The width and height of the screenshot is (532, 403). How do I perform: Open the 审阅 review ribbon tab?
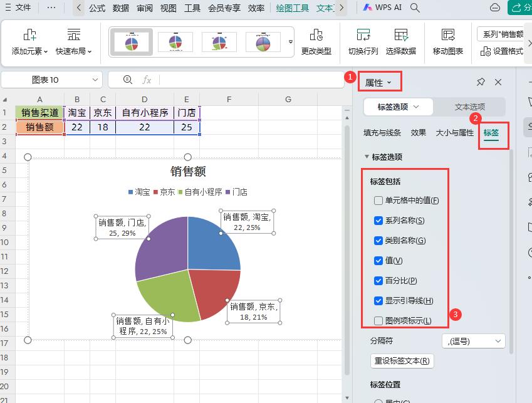pyautogui.click(x=145, y=8)
